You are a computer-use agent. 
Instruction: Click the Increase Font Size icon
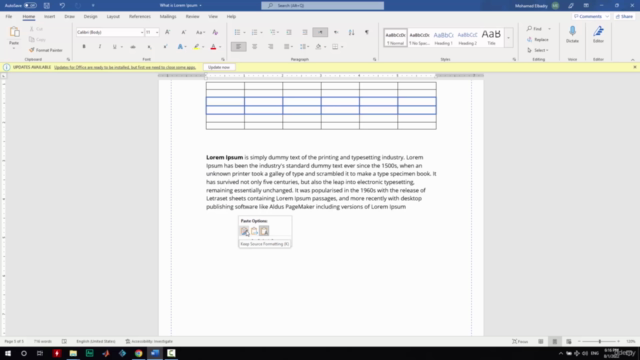click(x=167, y=32)
